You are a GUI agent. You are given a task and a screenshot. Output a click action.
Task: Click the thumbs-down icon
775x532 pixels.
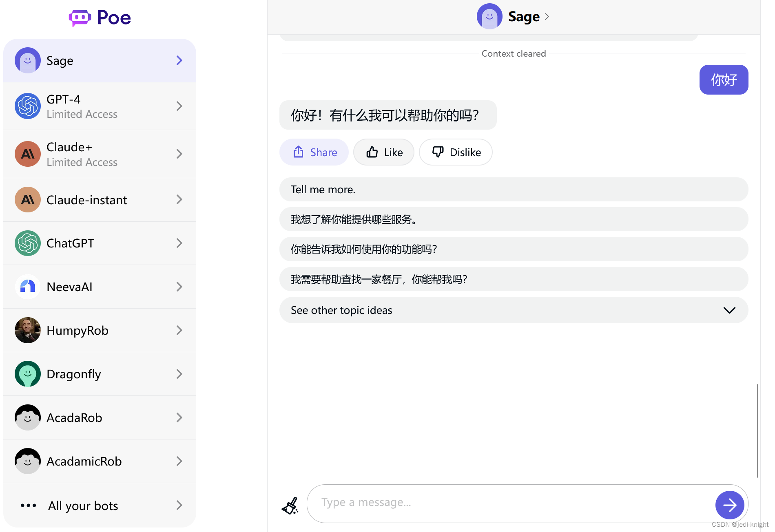click(x=438, y=152)
